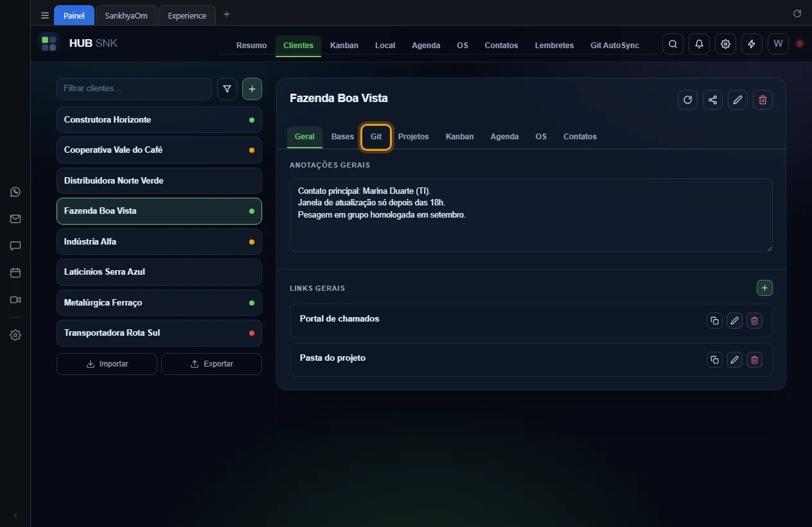Share the Fazenda Boa Vista client

point(712,99)
